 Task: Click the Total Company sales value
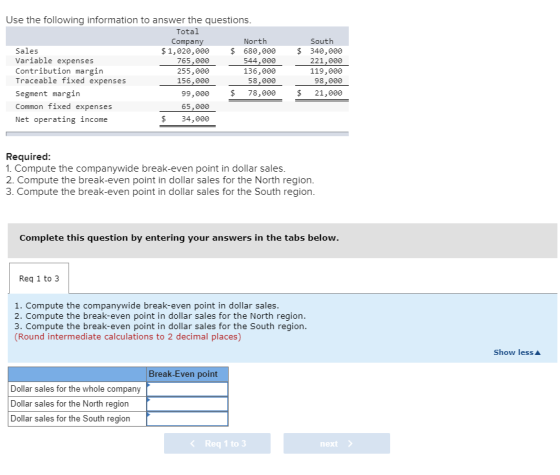pos(185,51)
